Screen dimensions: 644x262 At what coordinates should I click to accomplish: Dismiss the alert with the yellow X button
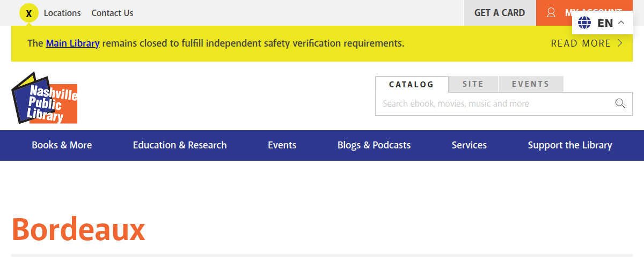tap(29, 13)
